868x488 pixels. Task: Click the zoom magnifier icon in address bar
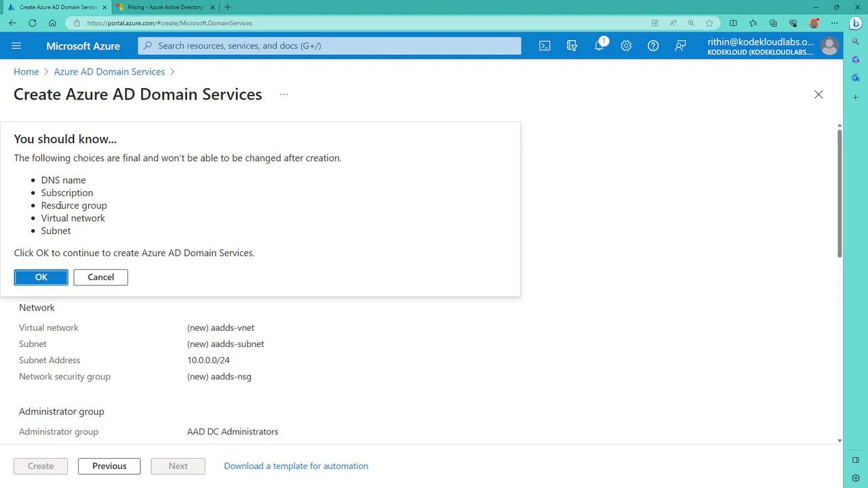691,23
